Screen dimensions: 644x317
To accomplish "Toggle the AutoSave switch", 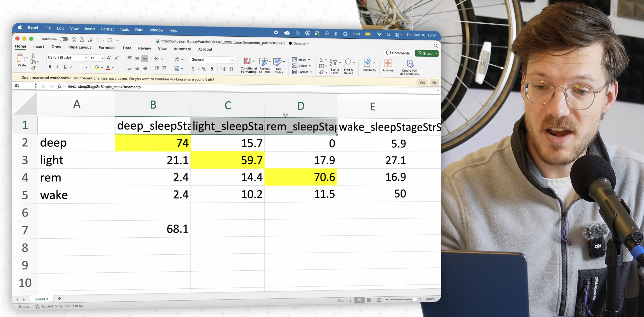I will point(64,39).
